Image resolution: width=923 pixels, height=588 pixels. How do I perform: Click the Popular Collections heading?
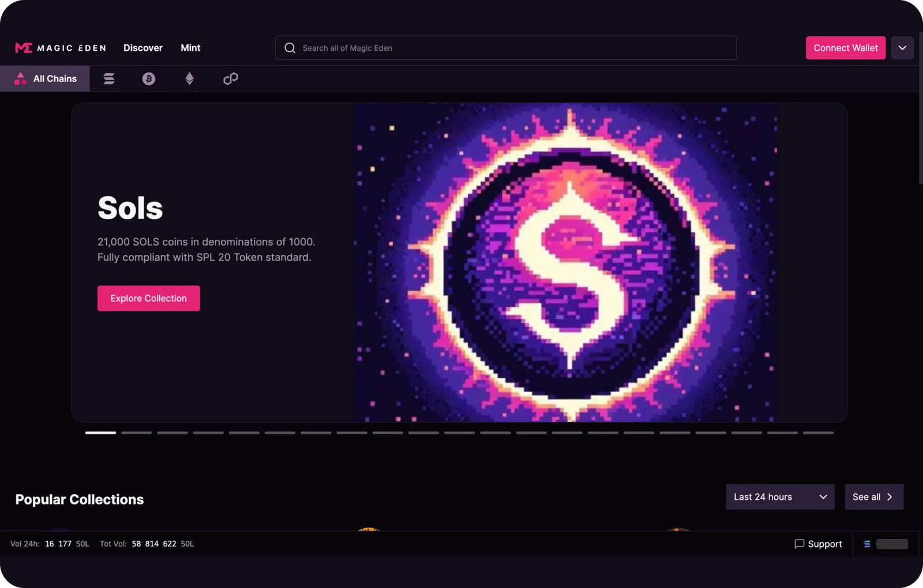click(x=80, y=499)
